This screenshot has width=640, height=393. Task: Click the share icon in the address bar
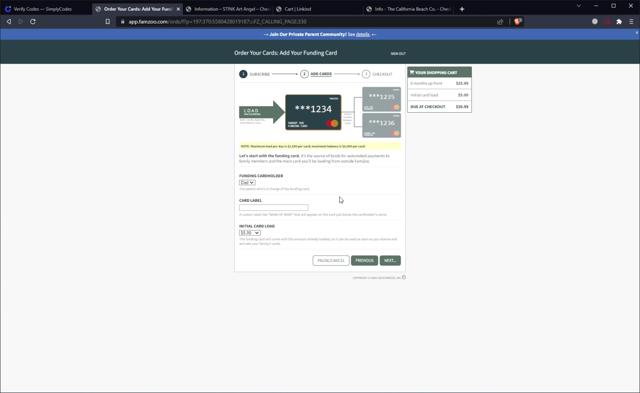(500, 22)
